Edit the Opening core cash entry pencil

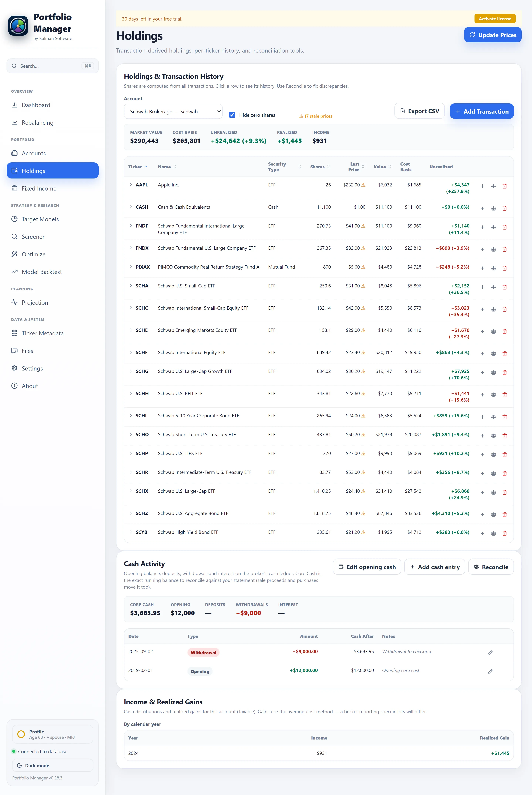tap(490, 671)
